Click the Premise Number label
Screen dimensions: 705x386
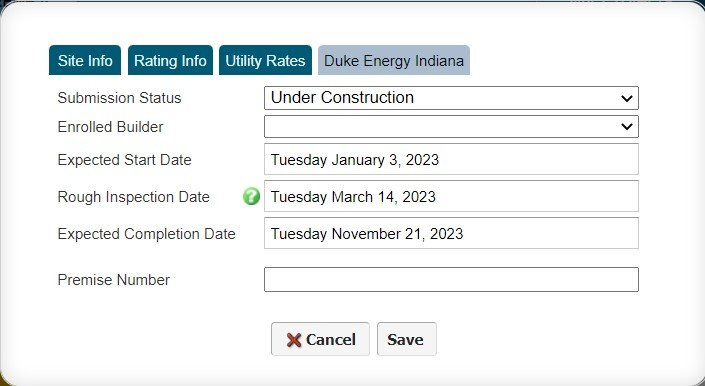click(114, 280)
